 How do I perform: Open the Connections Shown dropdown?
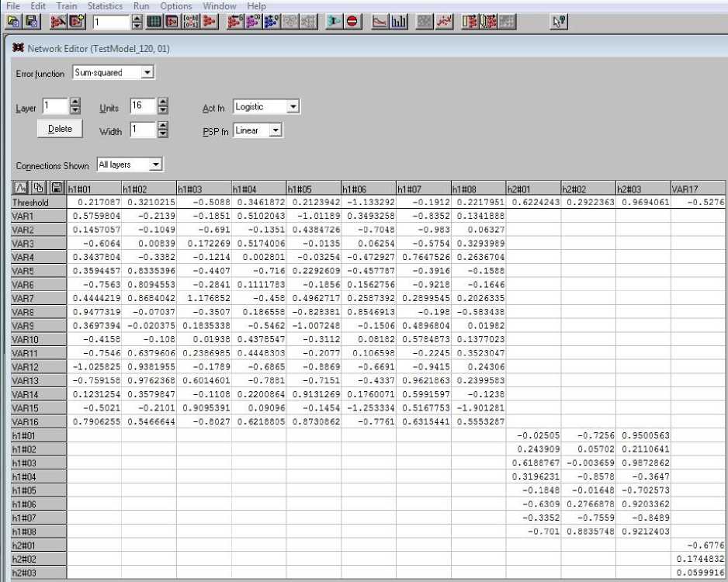[156, 165]
